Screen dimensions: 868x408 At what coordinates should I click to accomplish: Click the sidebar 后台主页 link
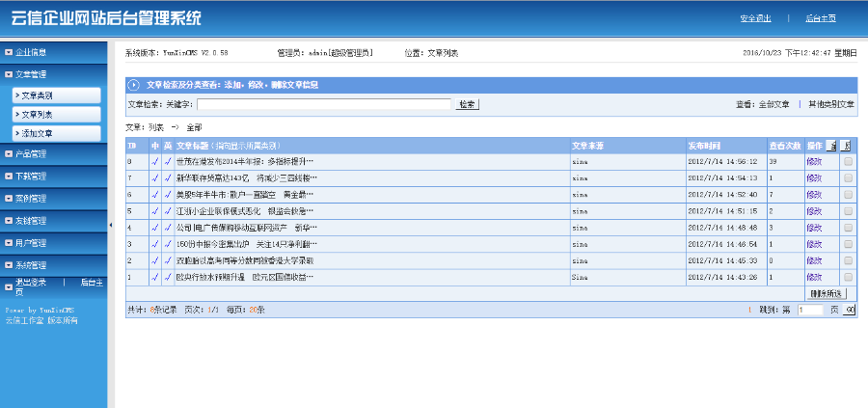pos(92,283)
